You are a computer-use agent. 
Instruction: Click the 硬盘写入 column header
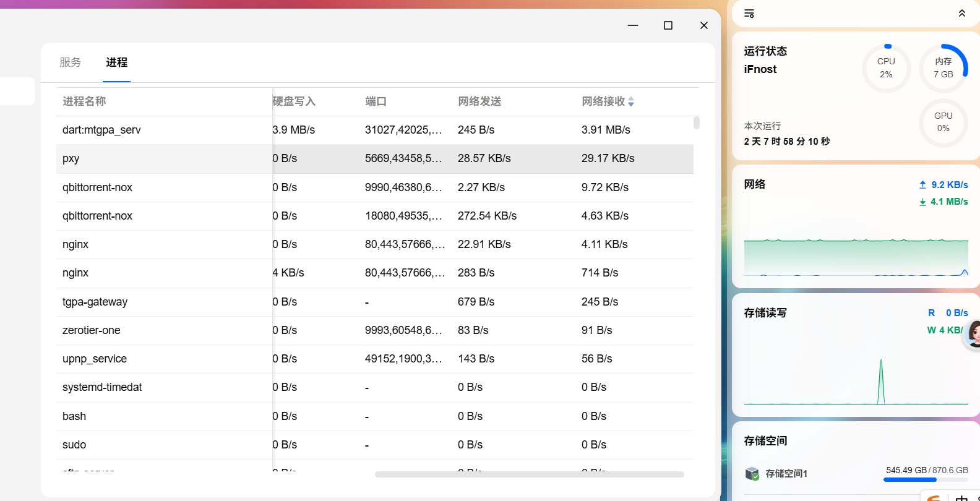[x=294, y=101]
